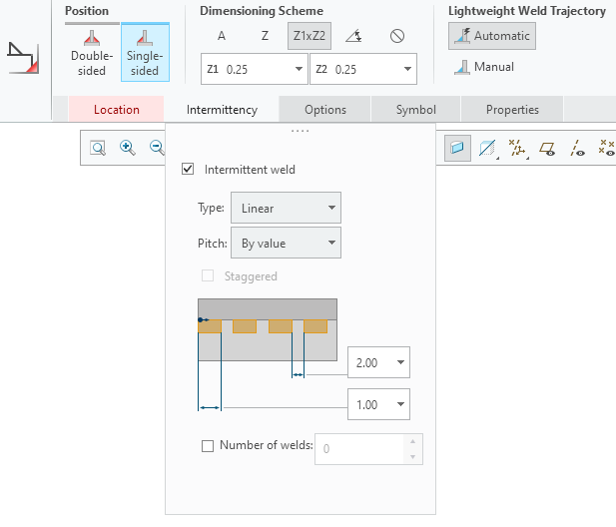Increment the number of welds stepper up

click(412, 442)
